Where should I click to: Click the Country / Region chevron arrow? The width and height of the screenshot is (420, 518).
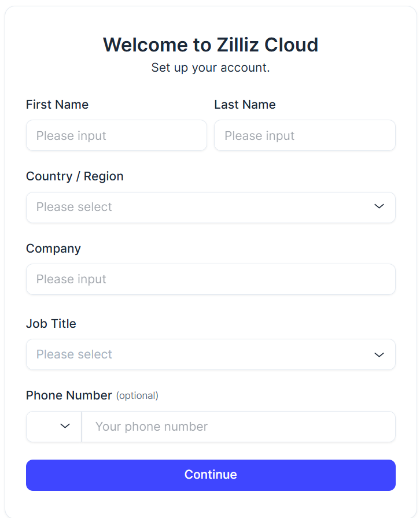point(379,206)
